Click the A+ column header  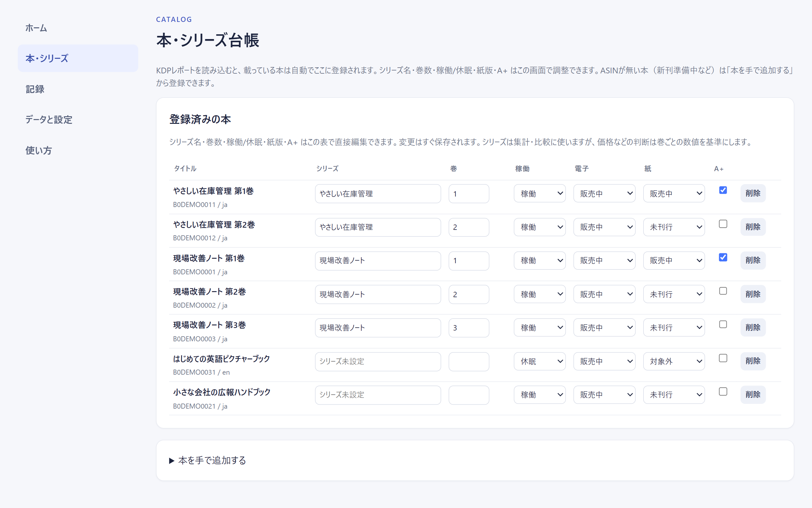(x=719, y=169)
